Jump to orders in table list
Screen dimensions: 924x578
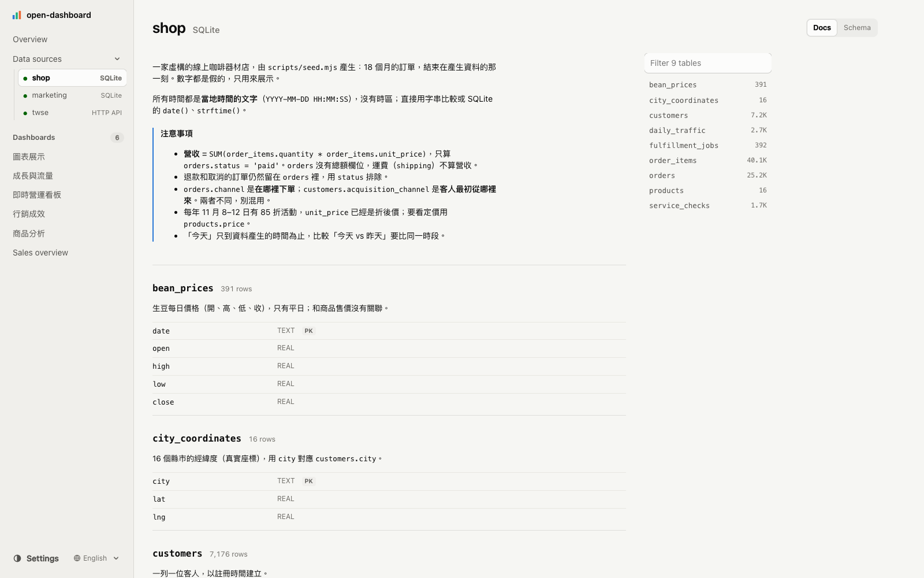(x=707, y=175)
